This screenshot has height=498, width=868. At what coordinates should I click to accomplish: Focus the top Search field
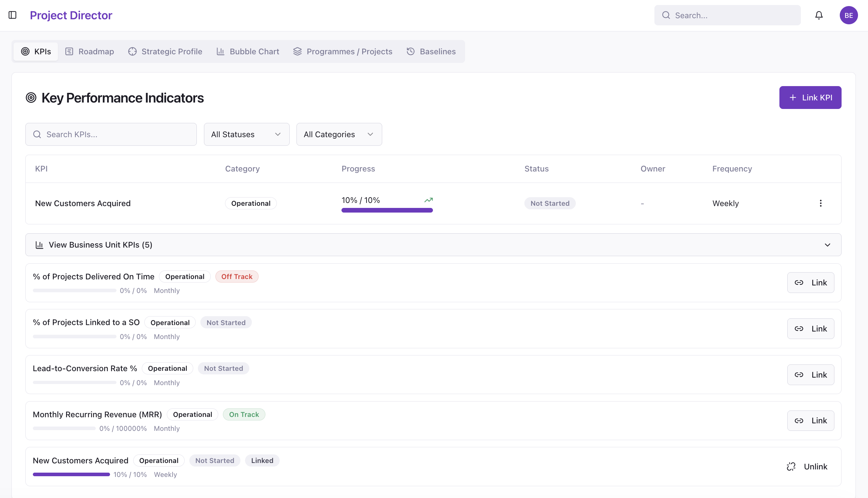coord(727,15)
